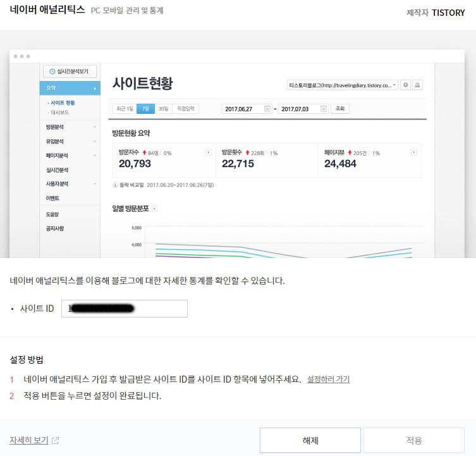
Task: Click the 제작자 TISTORY label
Action: click(x=436, y=13)
